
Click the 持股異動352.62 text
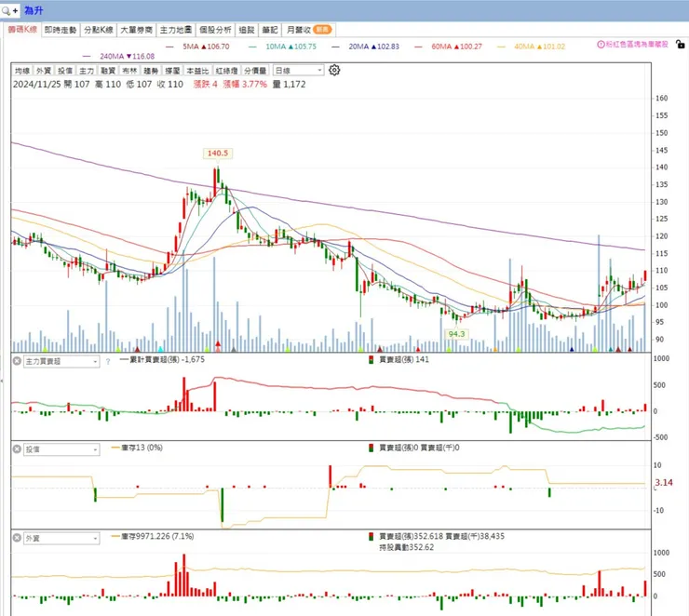click(x=407, y=547)
